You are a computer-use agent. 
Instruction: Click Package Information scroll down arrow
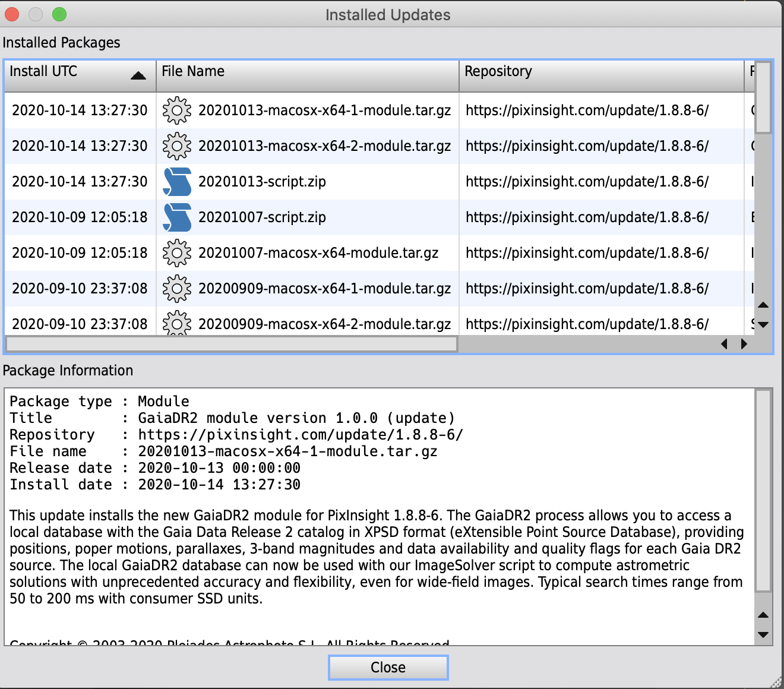764,635
